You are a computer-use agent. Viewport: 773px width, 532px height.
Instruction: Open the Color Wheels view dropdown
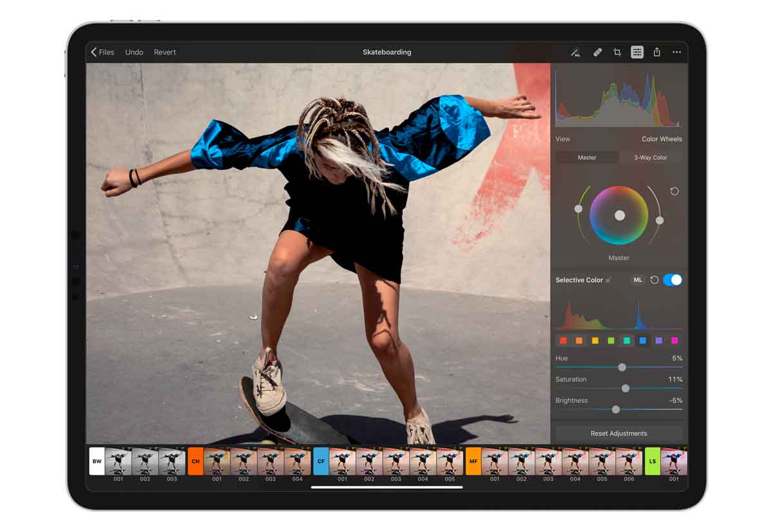[661, 139]
